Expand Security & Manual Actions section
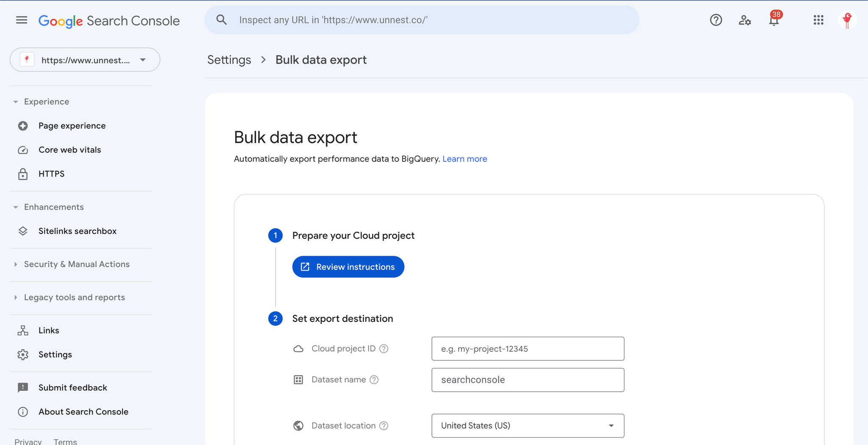Screen dimensions: 868x445 16,264
